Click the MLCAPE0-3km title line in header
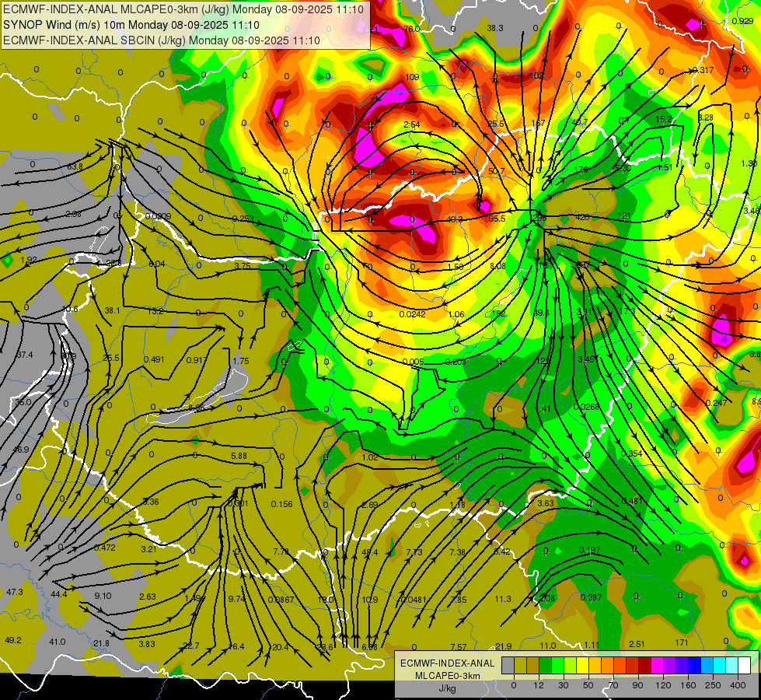The image size is (761, 700). [183, 9]
